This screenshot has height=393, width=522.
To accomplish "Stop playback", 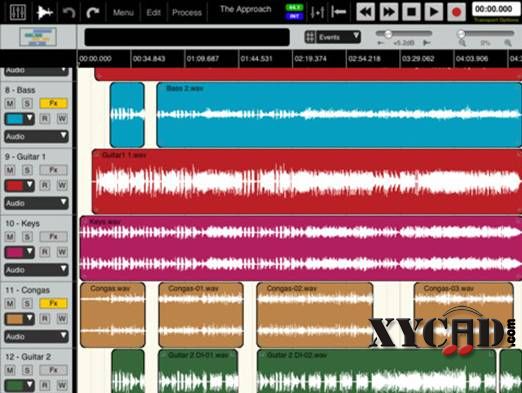I will click(x=411, y=12).
